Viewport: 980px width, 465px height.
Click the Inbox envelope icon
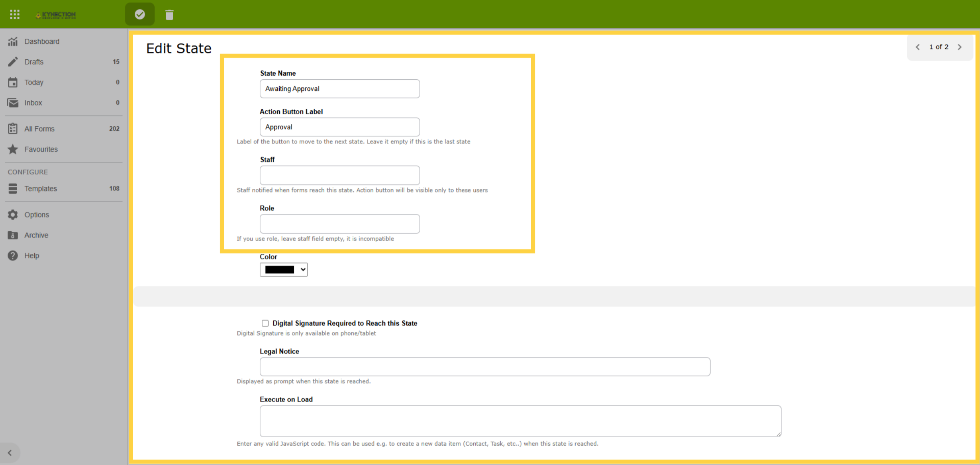pos(13,103)
